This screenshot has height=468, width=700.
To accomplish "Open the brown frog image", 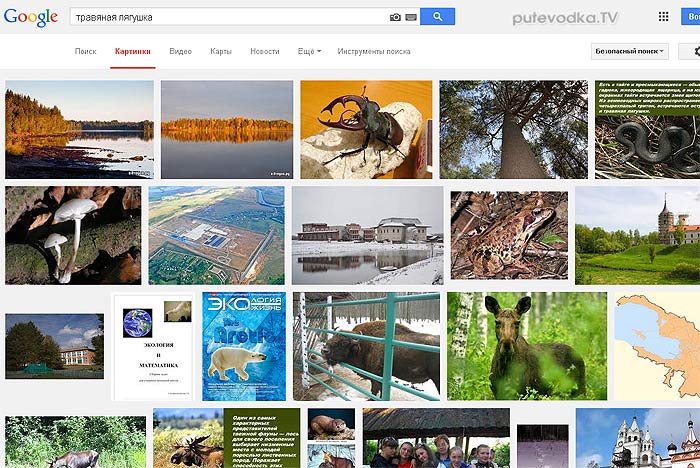I will (x=509, y=235).
